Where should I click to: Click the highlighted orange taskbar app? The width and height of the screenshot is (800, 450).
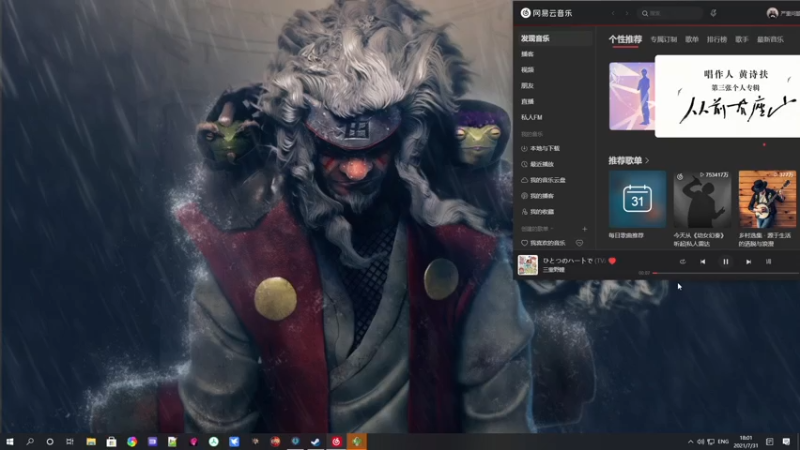coord(357,442)
